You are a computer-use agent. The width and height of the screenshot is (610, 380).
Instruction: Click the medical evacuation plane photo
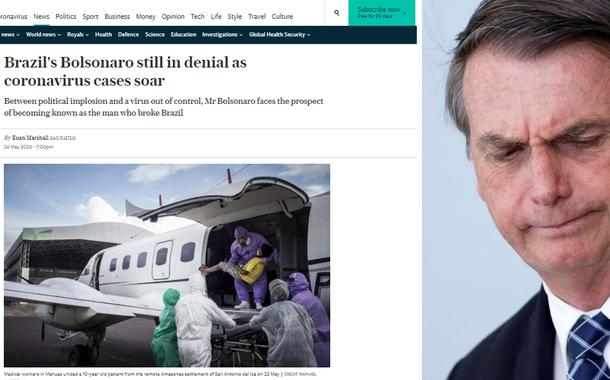(167, 265)
